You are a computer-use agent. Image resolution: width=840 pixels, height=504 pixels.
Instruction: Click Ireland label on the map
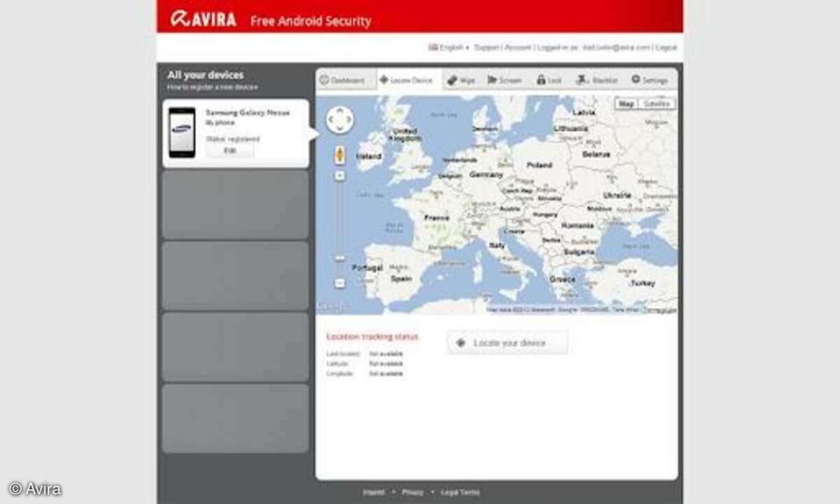[369, 157]
